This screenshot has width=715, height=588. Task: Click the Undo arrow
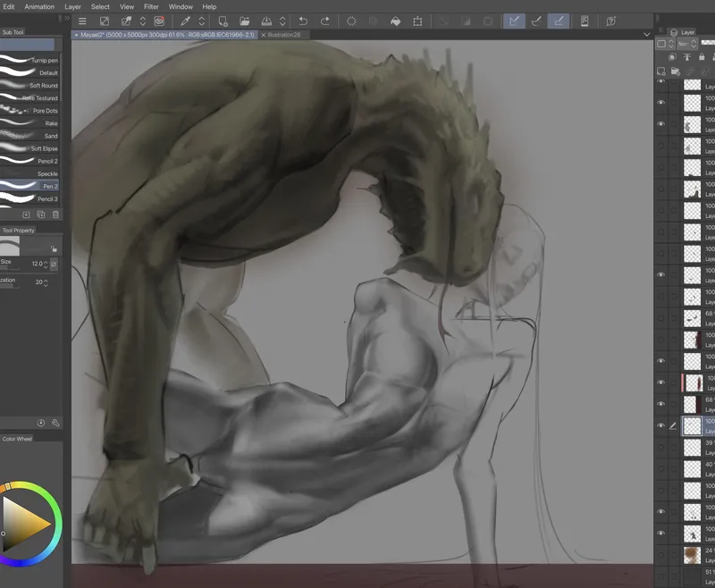[303, 21]
